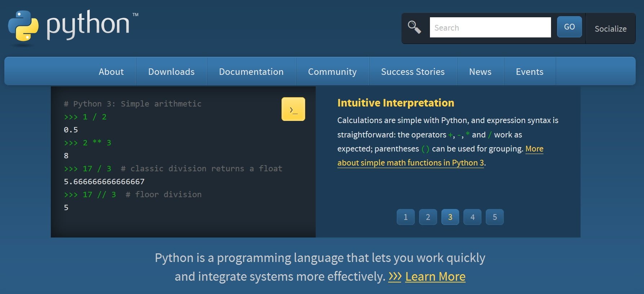The width and height of the screenshot is (644, 294).
Task: Select the Community menu item
Action: tap(332, 72)
